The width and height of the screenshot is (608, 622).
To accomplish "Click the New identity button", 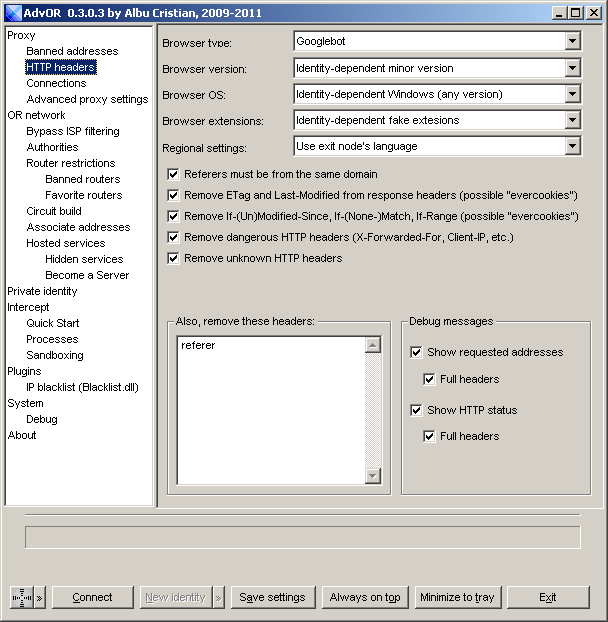I will pos(176,597).
